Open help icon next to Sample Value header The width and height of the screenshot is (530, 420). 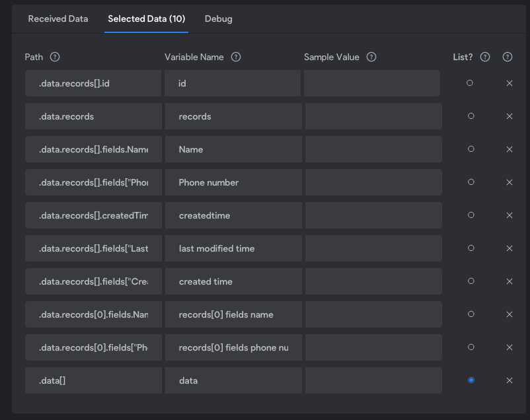pyautogui.click(x=371, y=57)
